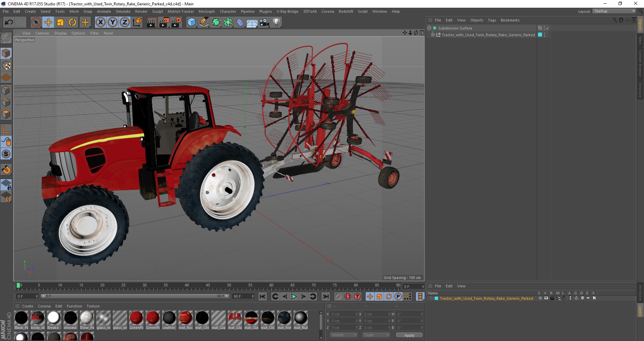The image size is (644, 341).
Task: Open the Scale mode dropdown
Action: click(376, 335)
